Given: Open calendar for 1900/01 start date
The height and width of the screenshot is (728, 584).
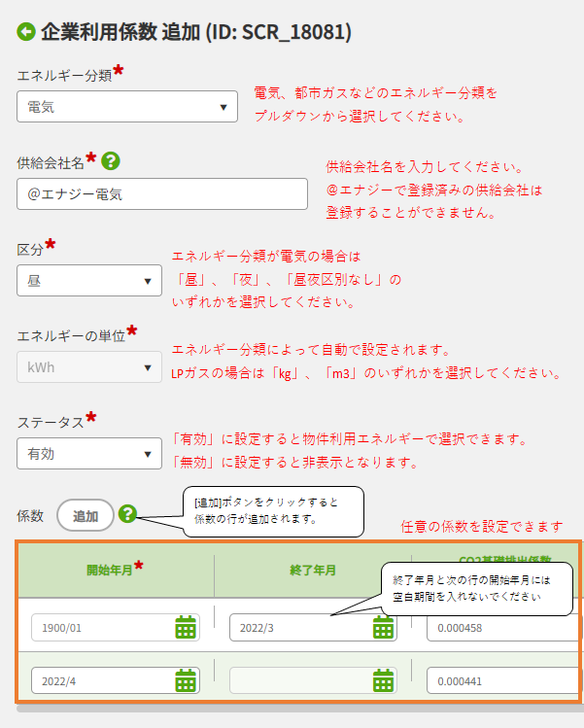Looking at the screenshot, I should tap(186, 627).
